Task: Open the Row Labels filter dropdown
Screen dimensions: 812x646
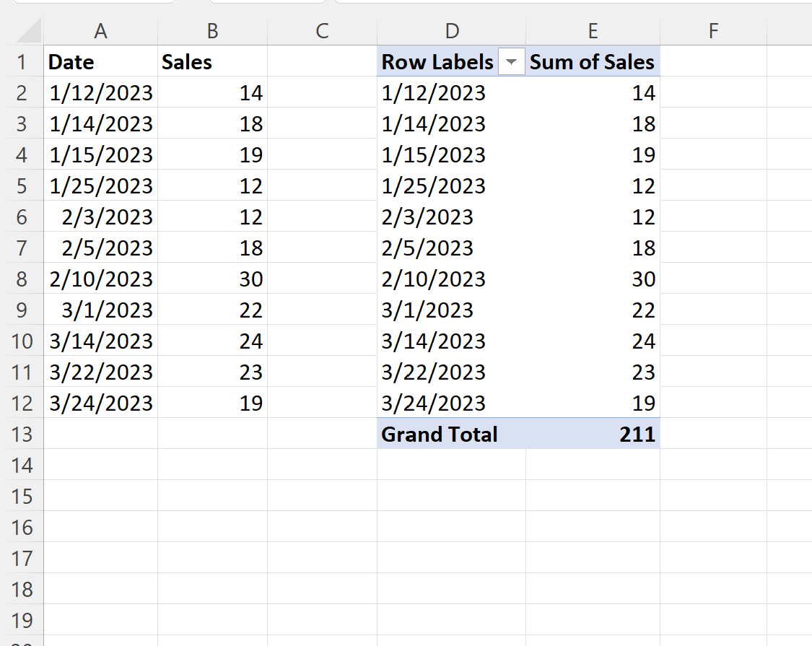Action: (x=512, y=63)
